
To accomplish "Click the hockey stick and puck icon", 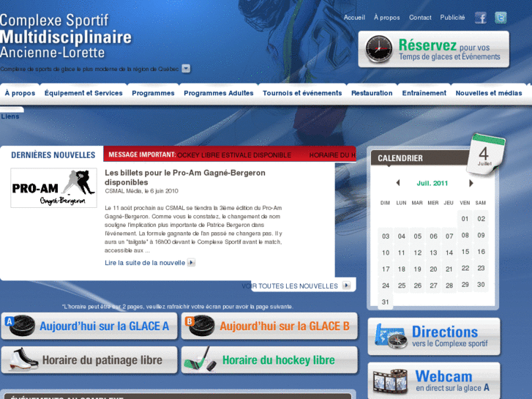I will [x=201, y=359].
